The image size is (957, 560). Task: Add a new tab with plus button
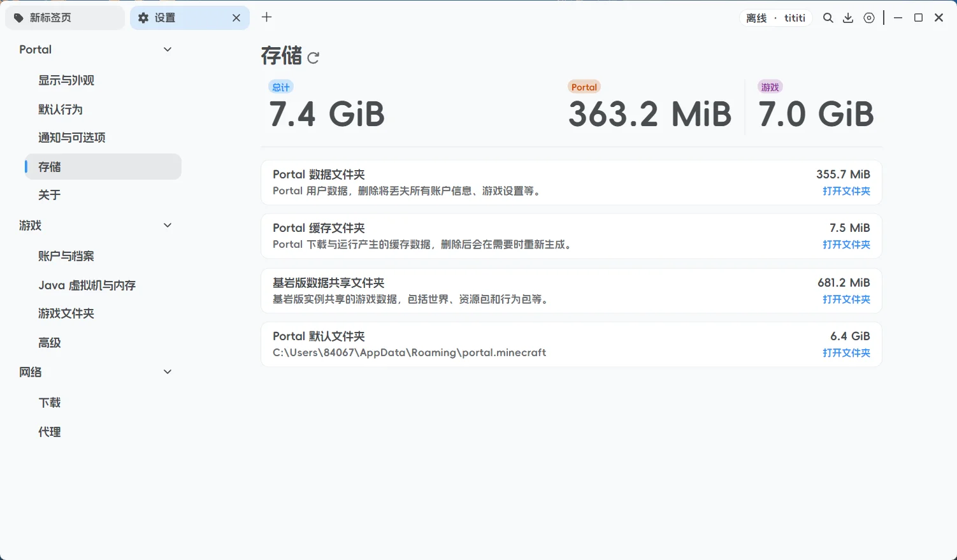[267, 17]
